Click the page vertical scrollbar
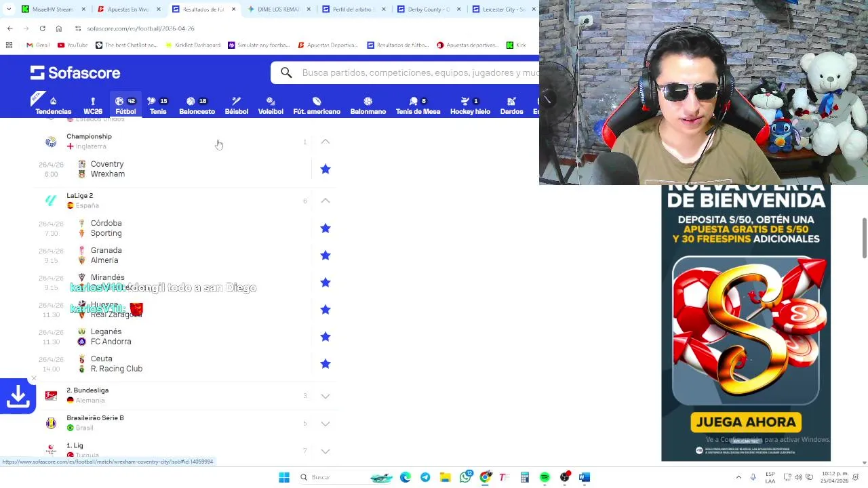The width and height of the screenshot is (868, 488). pos(864,237)
